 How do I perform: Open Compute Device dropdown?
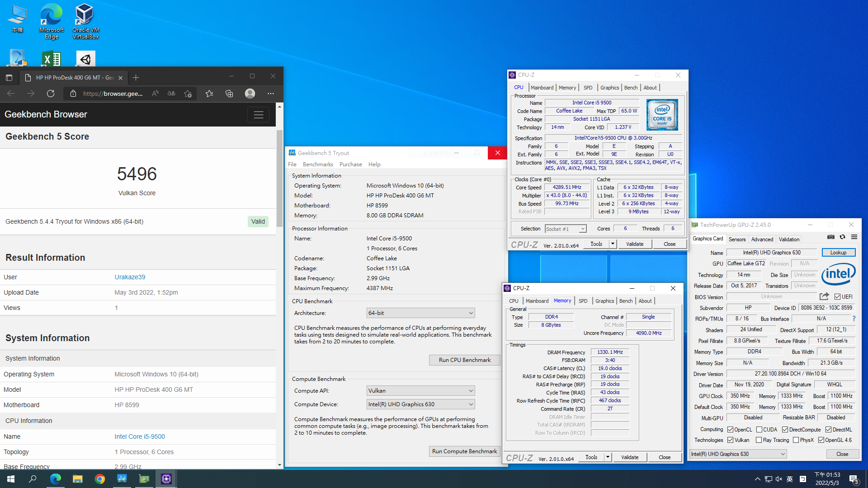[x=420, y=404]
